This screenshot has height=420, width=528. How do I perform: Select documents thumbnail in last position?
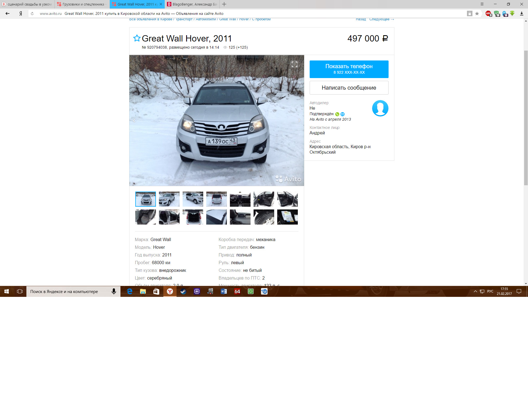287,217
